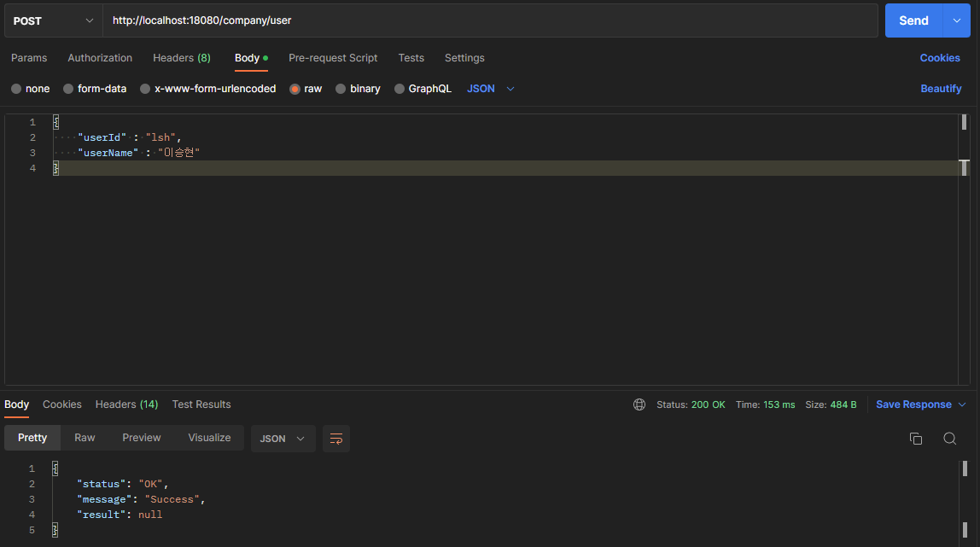Open the Settings tab
The image size is (980, 547).
tap(464, 57)
